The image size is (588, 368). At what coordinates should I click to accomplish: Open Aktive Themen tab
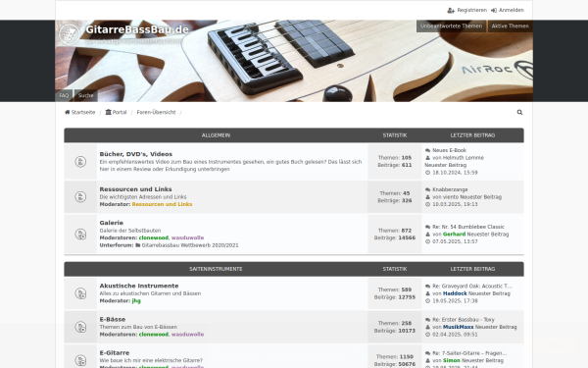click(x=510, y=26)
